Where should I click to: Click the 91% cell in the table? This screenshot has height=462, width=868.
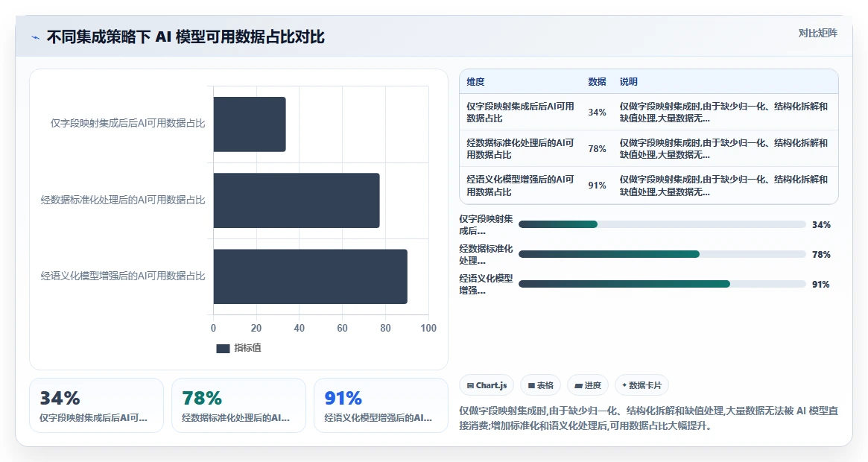pos(597,185)
